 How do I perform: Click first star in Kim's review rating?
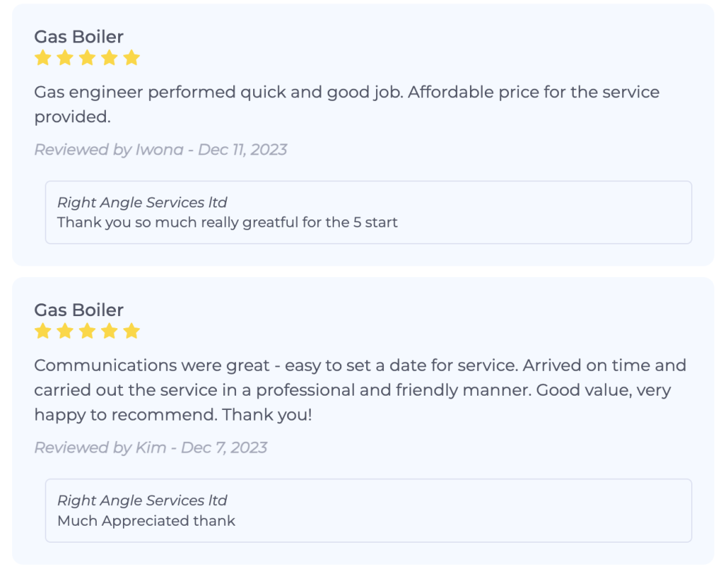[x=43, y=331]
